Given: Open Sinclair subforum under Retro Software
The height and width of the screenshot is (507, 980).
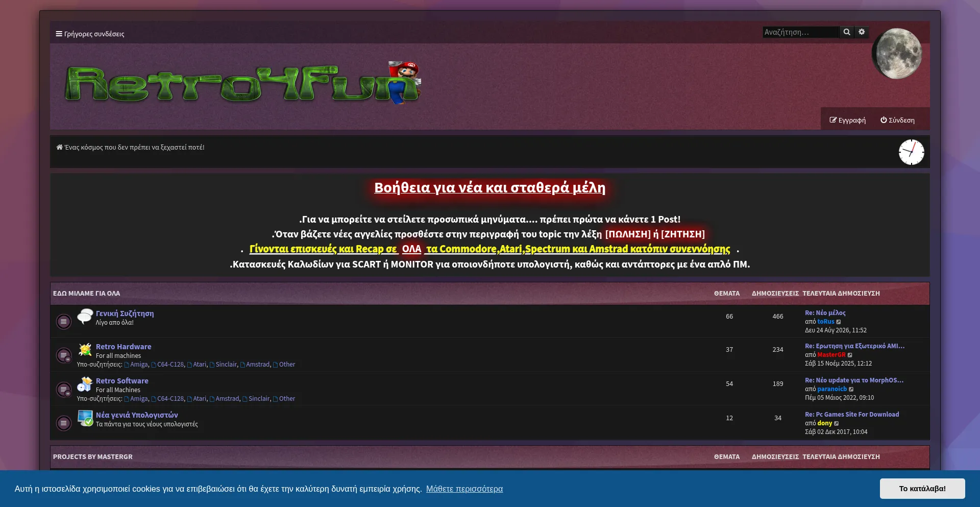Looking at the screenshot, I should tap(256, 399).
